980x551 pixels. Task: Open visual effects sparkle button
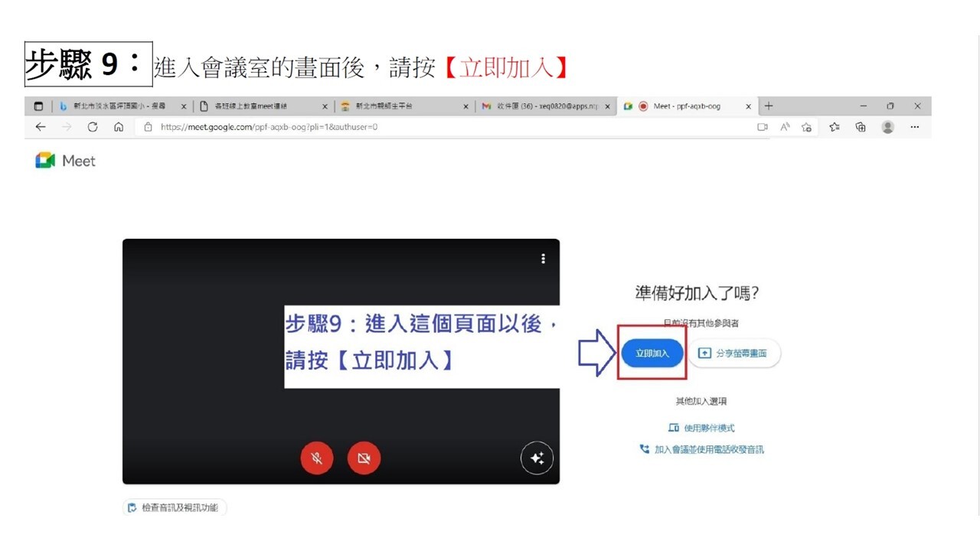(x=537, y=458)
